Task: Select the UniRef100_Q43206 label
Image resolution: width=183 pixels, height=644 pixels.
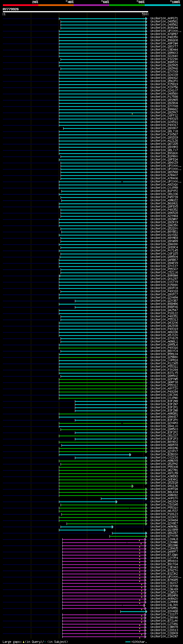Action: tap(164, 323)
